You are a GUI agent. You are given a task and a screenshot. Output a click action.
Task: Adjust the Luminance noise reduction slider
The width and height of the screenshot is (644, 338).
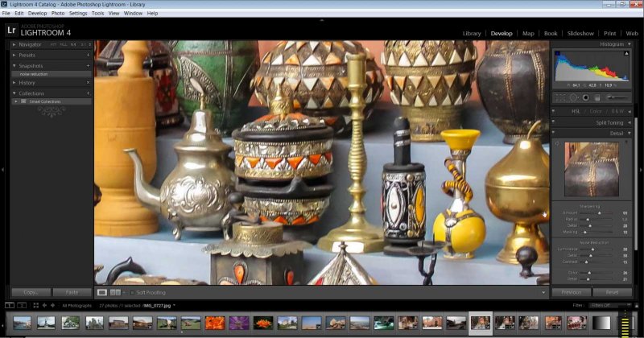[592, 249]
